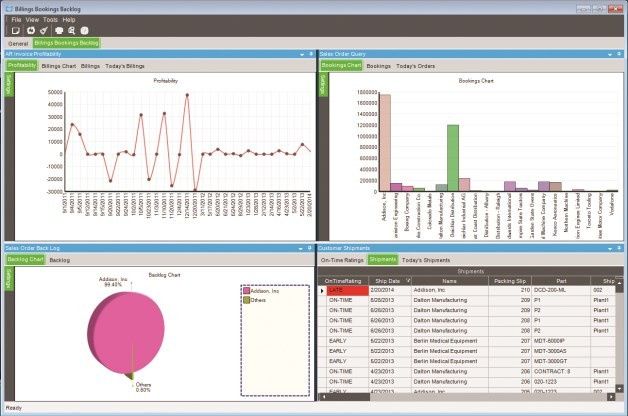Click the toolbar icon right of the broom
Image resolution: width=628 pixels, height=416 pixels.
coord(59,30)
